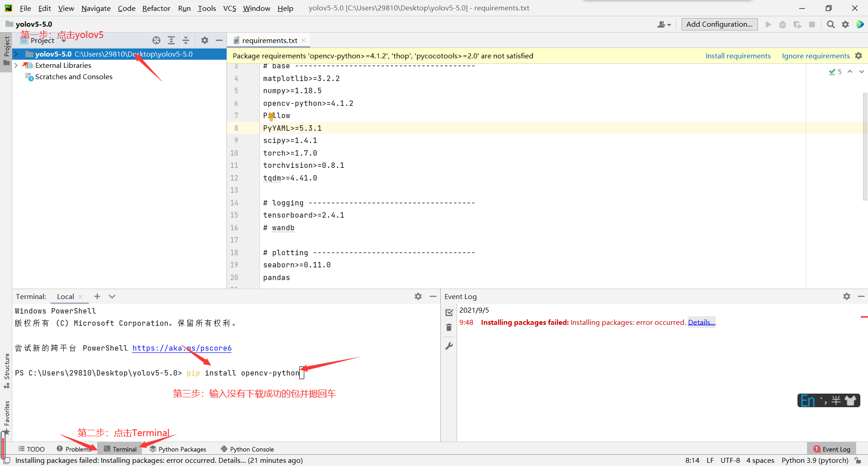Hide the Event Log panel

pos(861,296)
